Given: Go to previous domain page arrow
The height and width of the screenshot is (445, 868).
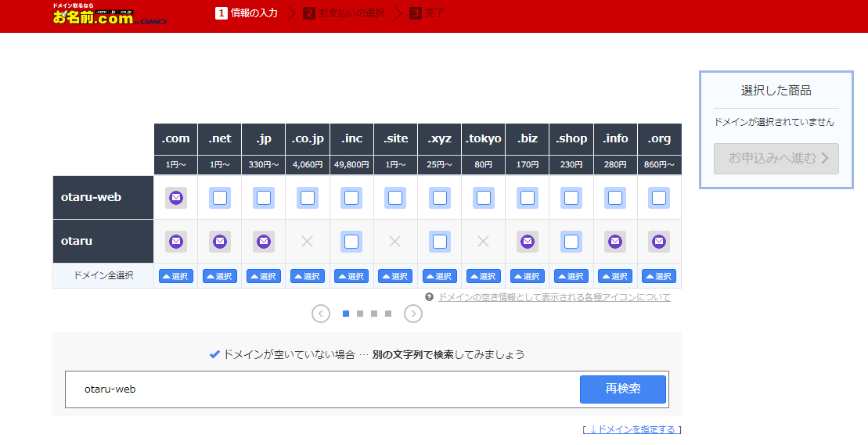Looking at the screenshot, I should click(x=321, y=314).
